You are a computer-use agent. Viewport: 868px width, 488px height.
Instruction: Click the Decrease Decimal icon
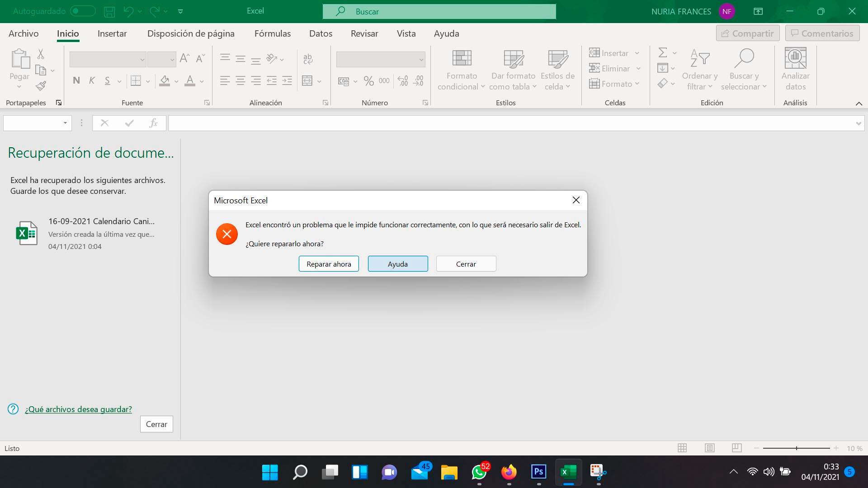[419, 81]
